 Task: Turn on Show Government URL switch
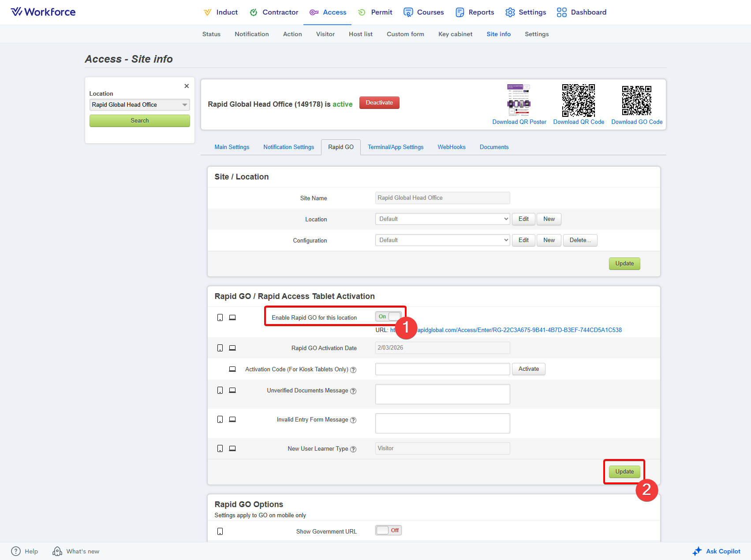[388, 530]
